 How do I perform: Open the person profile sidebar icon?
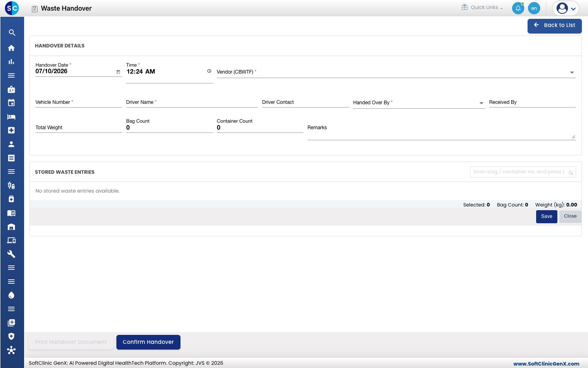pyautogui.click(x=11, y=144)
